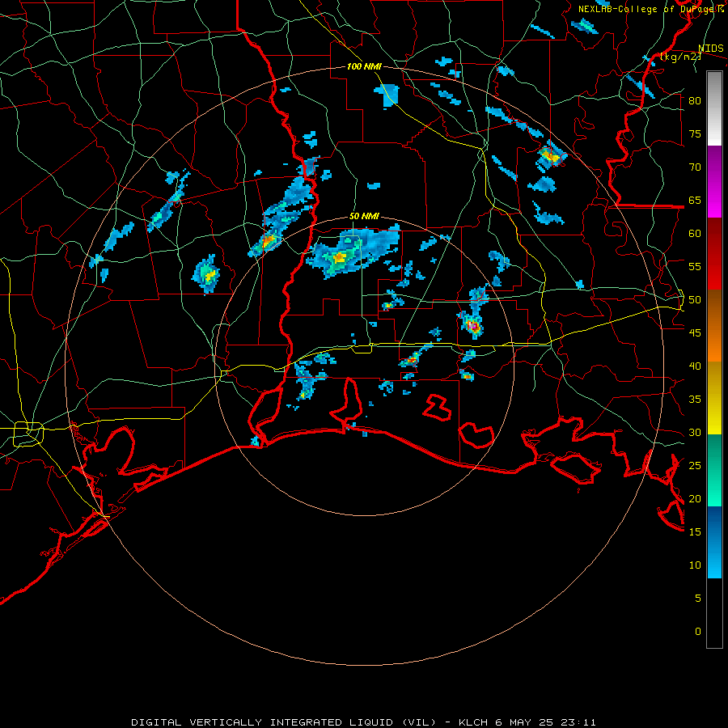The width and height of the screenshot is (728, 728).
Task: Click the (kg/m2) units label
Action: (x=680, y=57)
